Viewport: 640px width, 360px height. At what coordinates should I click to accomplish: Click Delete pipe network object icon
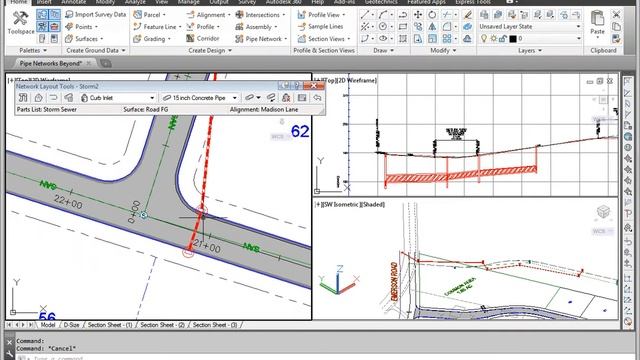pyautogui.click(x=286, y=98)
